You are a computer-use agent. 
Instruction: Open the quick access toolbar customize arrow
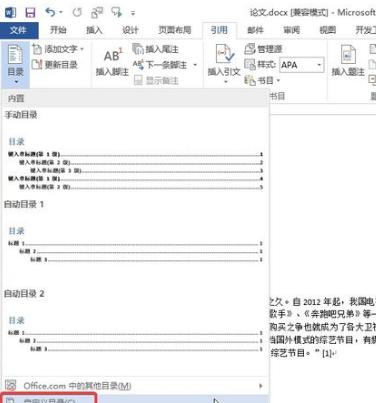coord(133,13)
